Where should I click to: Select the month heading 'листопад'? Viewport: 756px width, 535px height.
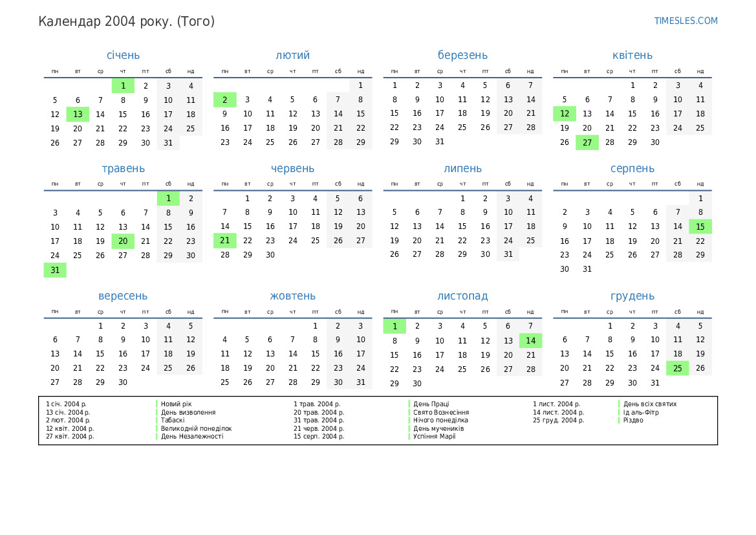(462, 296)
